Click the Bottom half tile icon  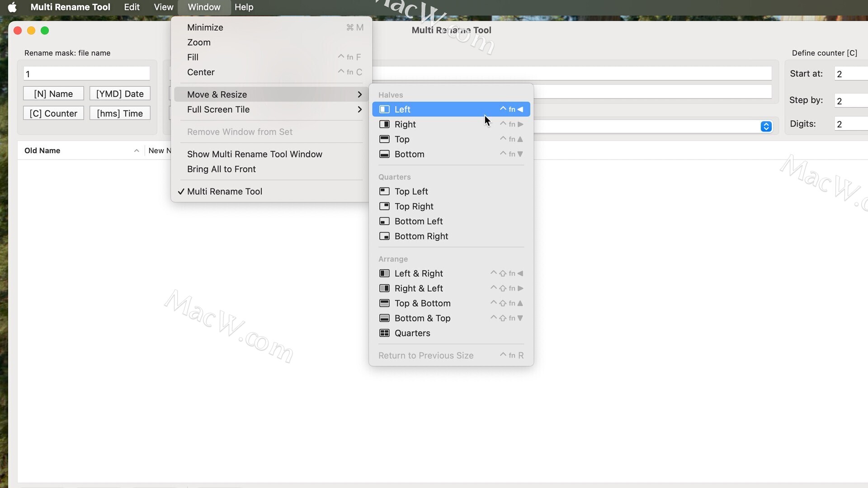[384, 154]
